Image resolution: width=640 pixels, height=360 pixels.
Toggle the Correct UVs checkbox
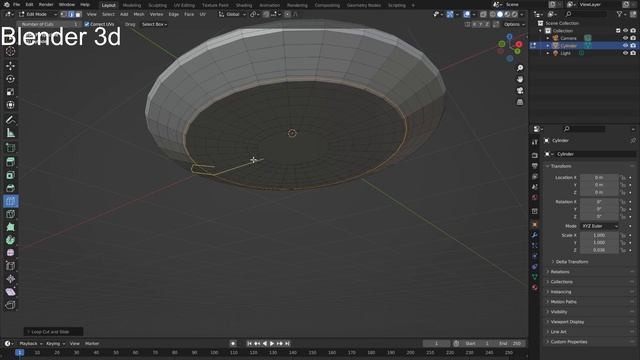pos(87,24)
